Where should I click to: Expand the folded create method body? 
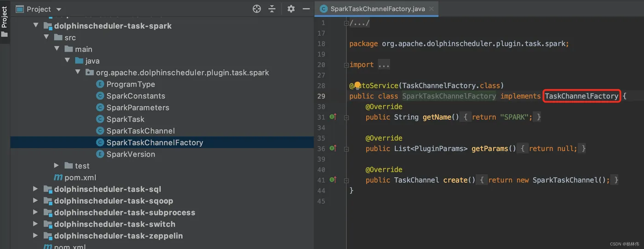(x=346, y=180)
